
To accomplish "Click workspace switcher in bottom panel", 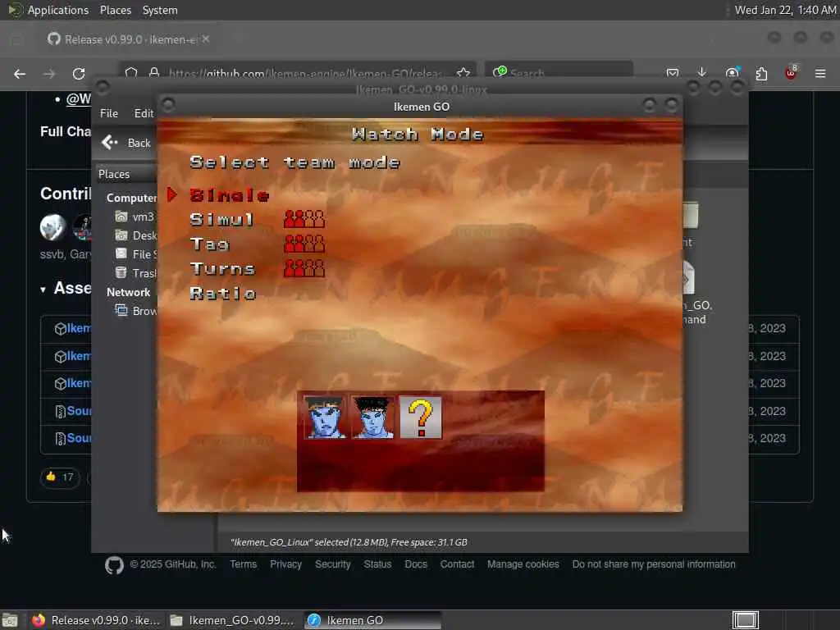I will pos(745,620).
